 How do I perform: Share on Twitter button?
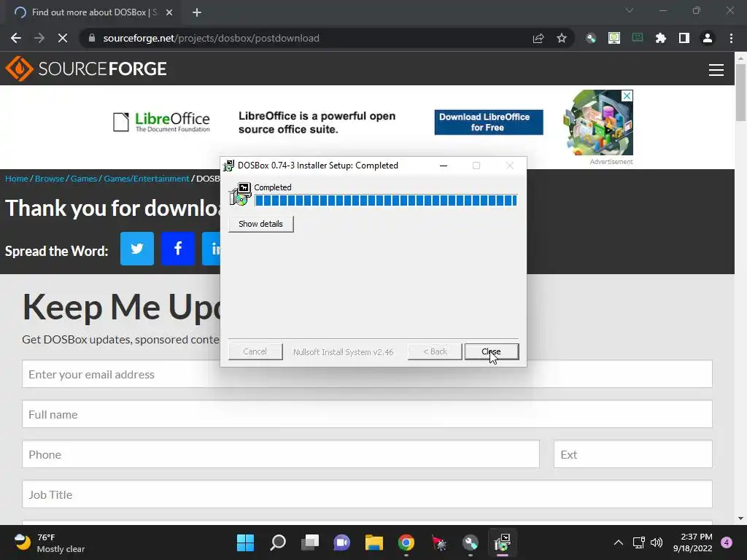(137, 249)
